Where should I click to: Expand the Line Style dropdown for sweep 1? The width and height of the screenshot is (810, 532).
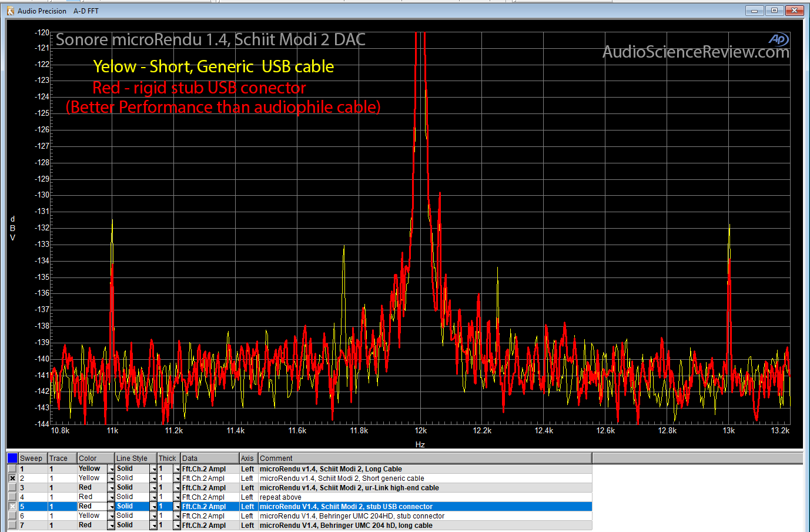point(153,469)
